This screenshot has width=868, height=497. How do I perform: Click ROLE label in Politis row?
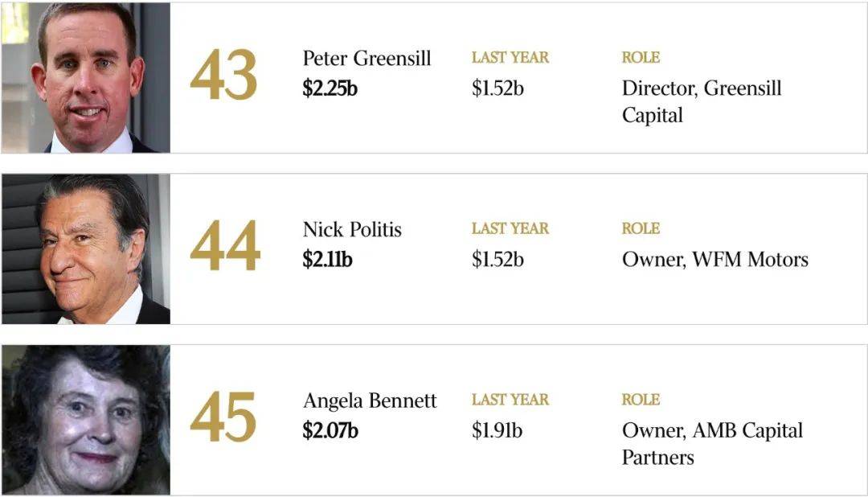(641, 228)
